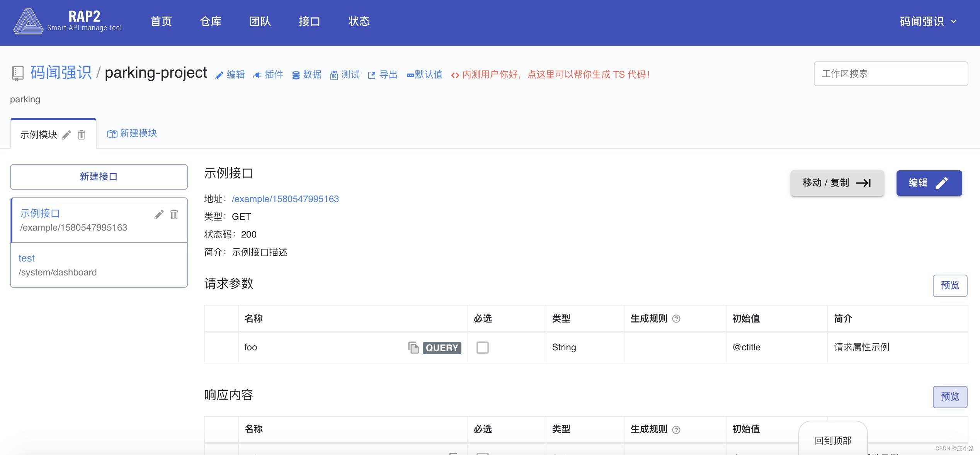This screenshot has width=980, height=455.
Task: Delete 示例接口 using sidebar trash icon
Action: (174, 214)
